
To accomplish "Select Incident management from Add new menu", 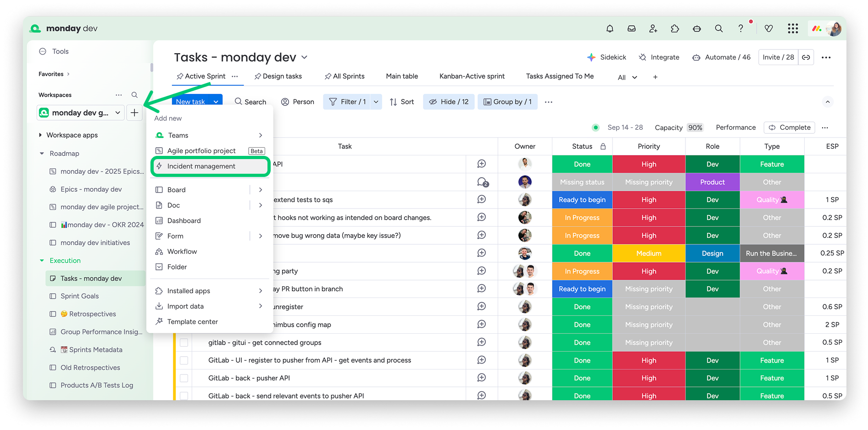I will (x=211, y=166).
